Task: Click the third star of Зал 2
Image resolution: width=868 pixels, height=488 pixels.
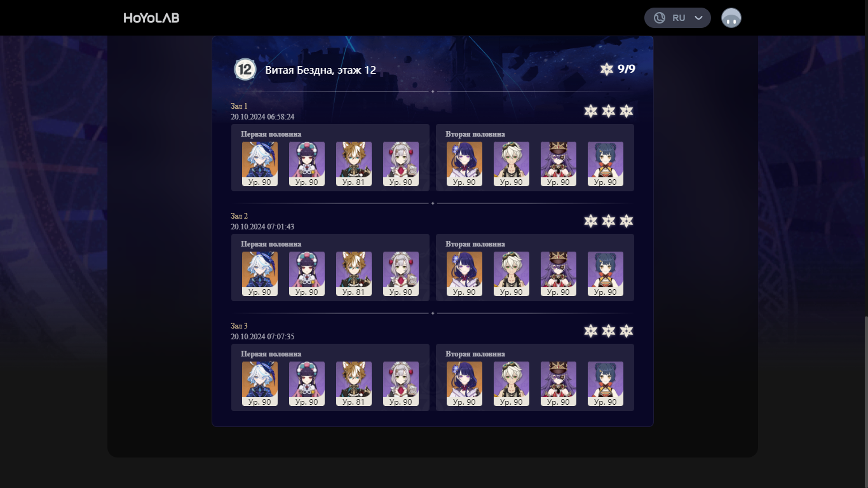Action: [627, 221]
